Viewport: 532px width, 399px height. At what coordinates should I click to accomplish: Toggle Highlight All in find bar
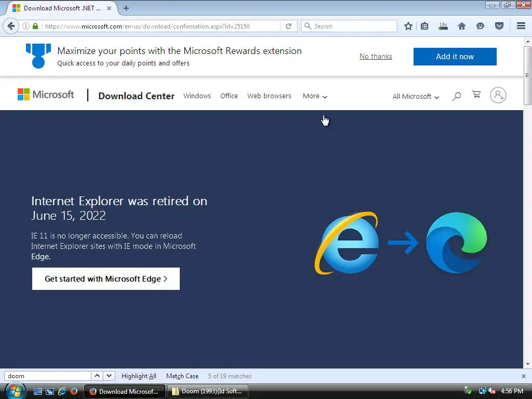click(139, 376)
